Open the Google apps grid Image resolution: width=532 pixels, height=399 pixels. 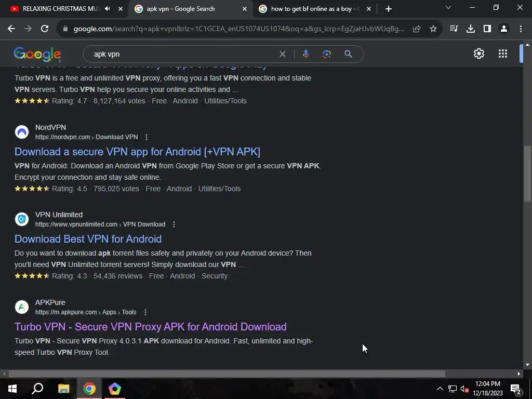click(503, 54)
